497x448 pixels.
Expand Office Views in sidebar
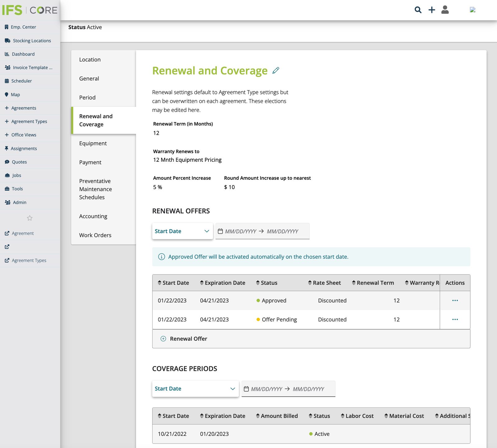click(x=30, y=135)
